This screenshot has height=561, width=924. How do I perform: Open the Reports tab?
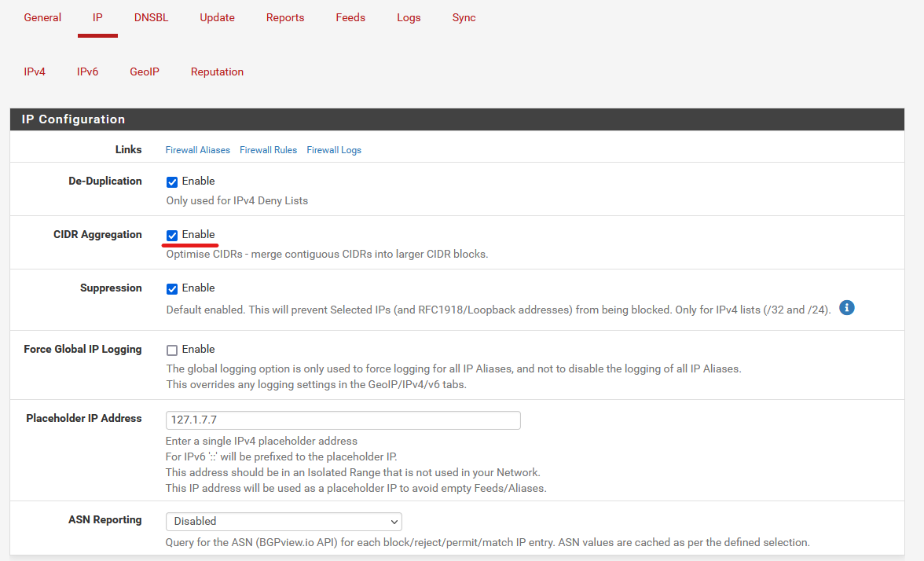coord(285,17)
